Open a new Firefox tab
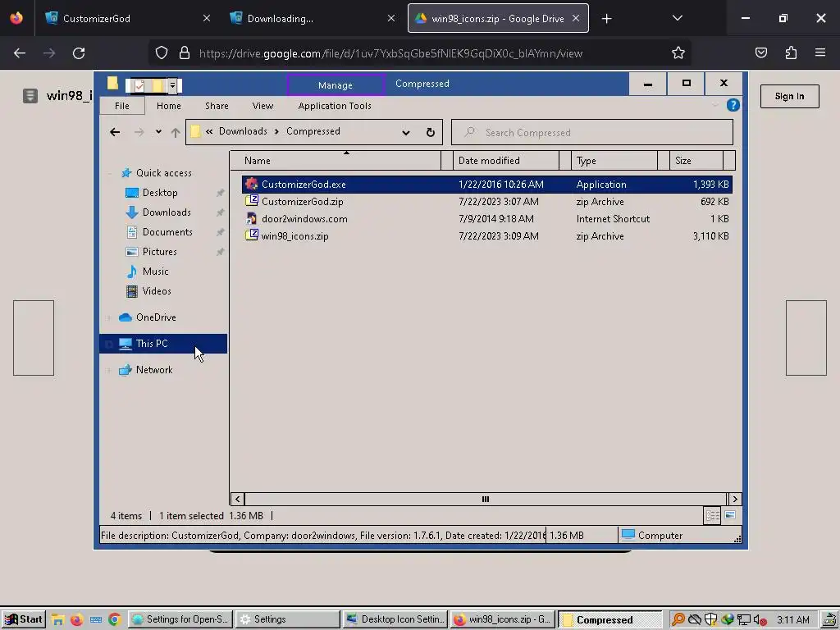Screen dimensions: 840x630 pyautogui.click(x=606, y=19)
